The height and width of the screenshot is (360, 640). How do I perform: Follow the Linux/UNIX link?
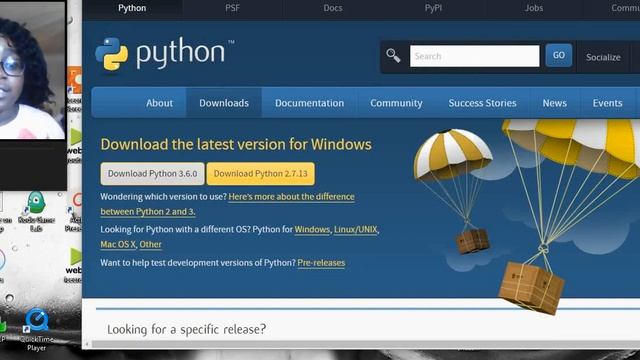click(x=356, y=229)
